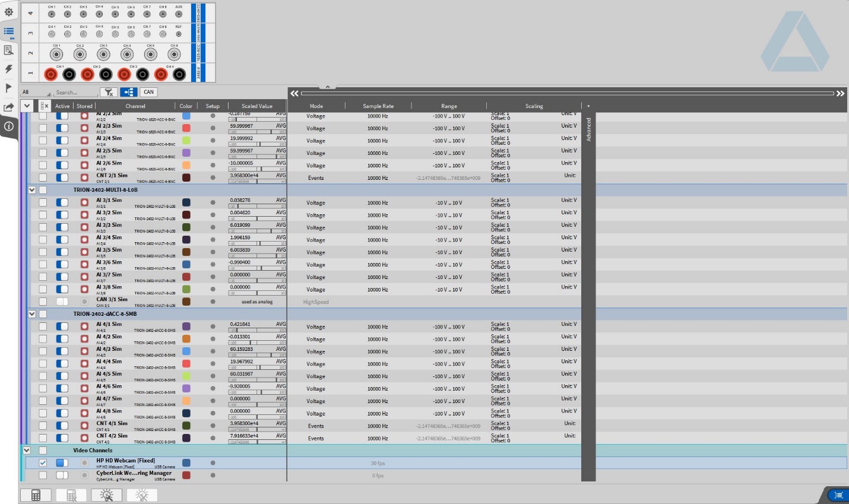The image size is (849, 504).
Task: Uncheck the HP HD Webcam checkbox
Action: 43,463
